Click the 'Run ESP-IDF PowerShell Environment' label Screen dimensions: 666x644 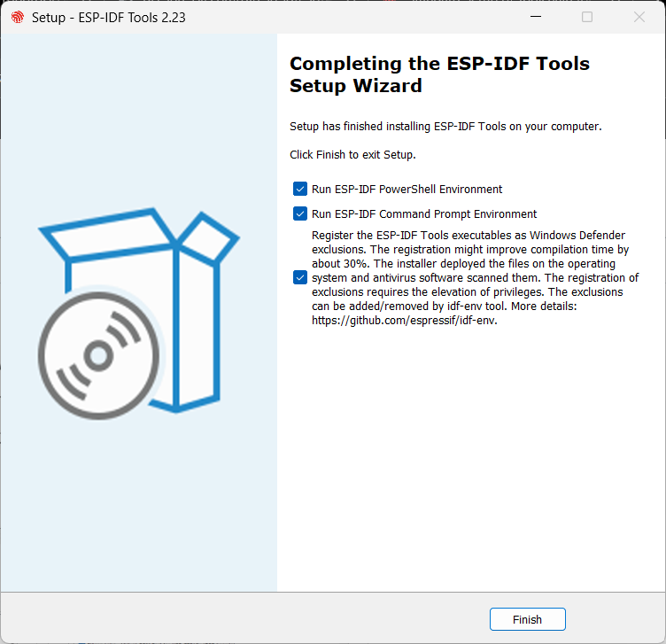click(x=407, y=189)
